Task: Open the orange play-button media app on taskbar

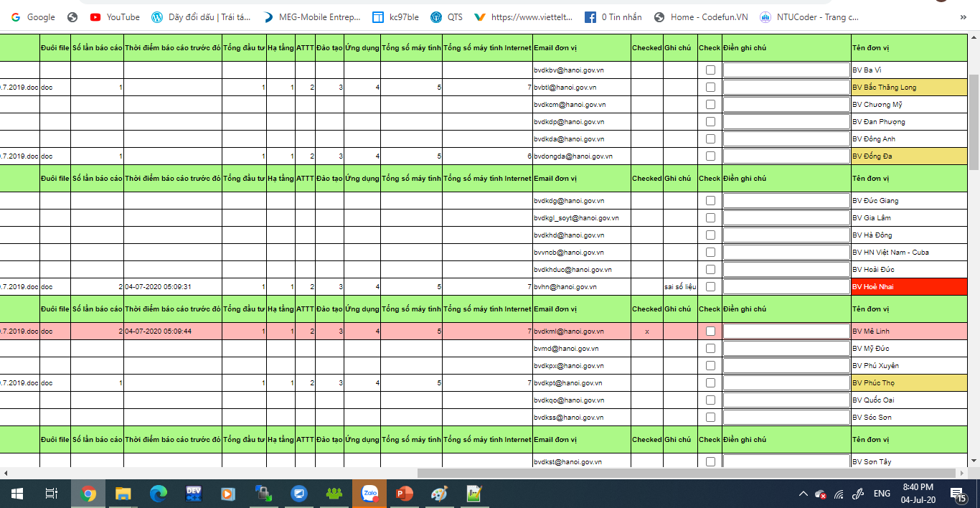Action: 228,494
